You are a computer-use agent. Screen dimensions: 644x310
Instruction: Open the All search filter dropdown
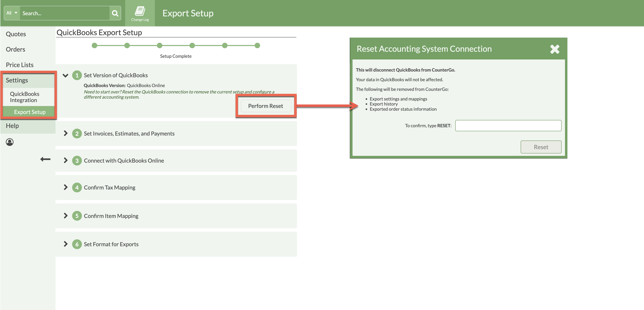(12, 13)
